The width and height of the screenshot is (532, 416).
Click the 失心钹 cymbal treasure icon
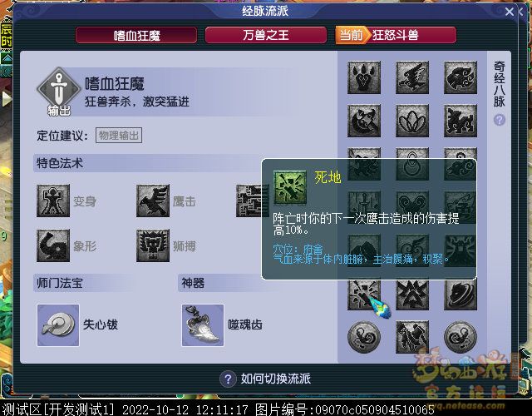58,325
